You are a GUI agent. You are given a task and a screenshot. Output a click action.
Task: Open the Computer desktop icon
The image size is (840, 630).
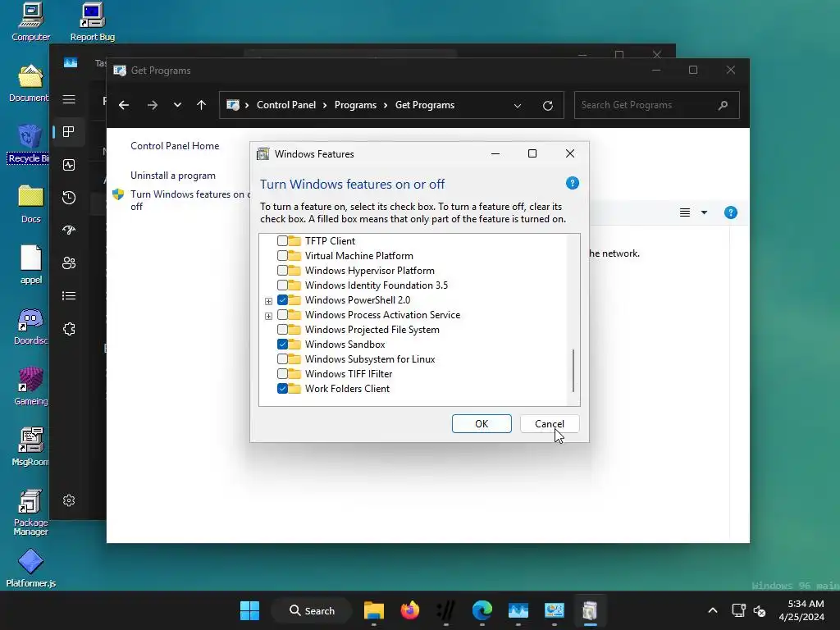(30, 21)
